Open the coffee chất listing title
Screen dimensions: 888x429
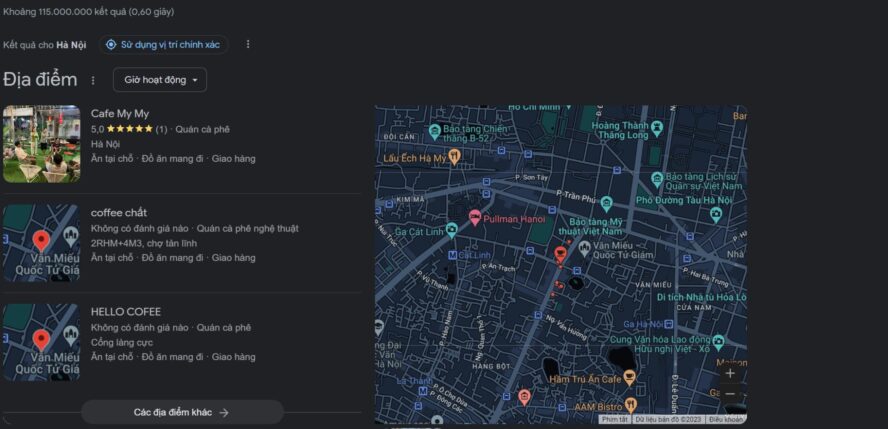tap(118, 213)
